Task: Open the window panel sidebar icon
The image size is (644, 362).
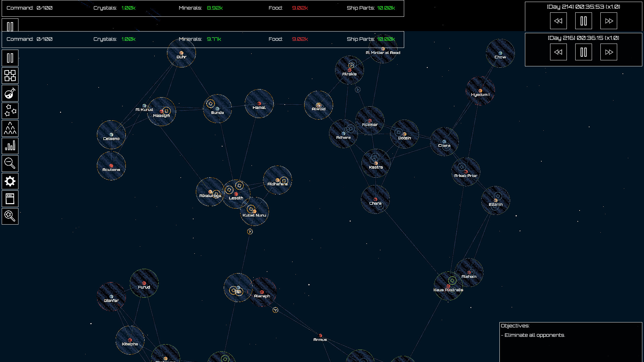Action: [10, 199]
